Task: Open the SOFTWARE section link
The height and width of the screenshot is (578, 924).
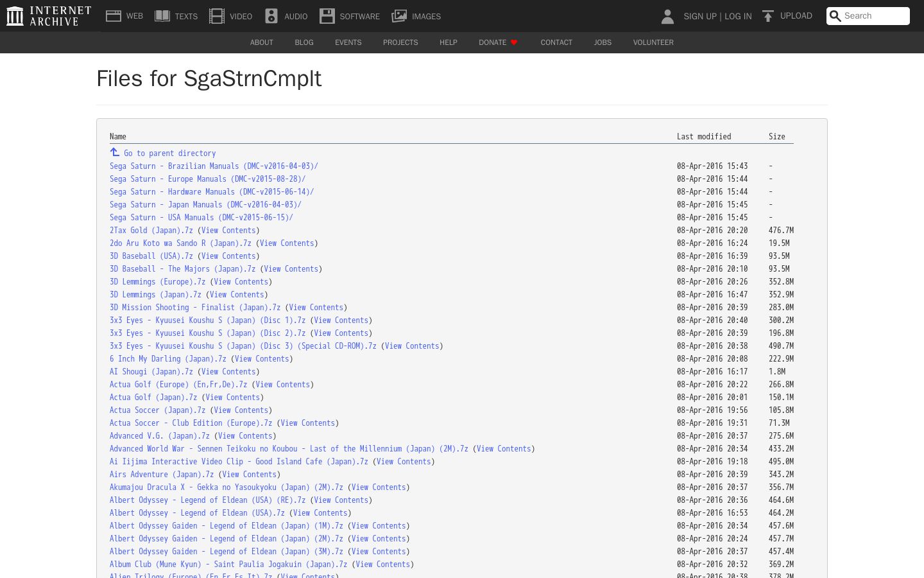Action: point(360,16)
